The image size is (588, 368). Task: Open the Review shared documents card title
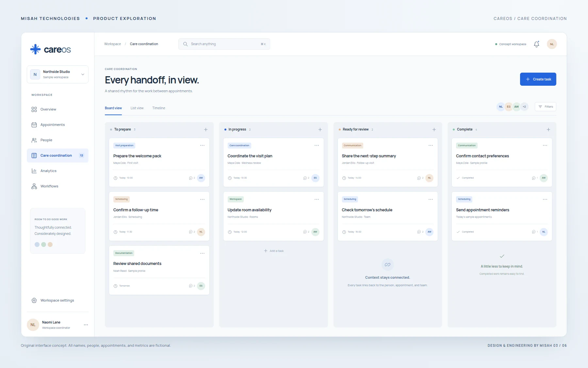pos(137,264)
